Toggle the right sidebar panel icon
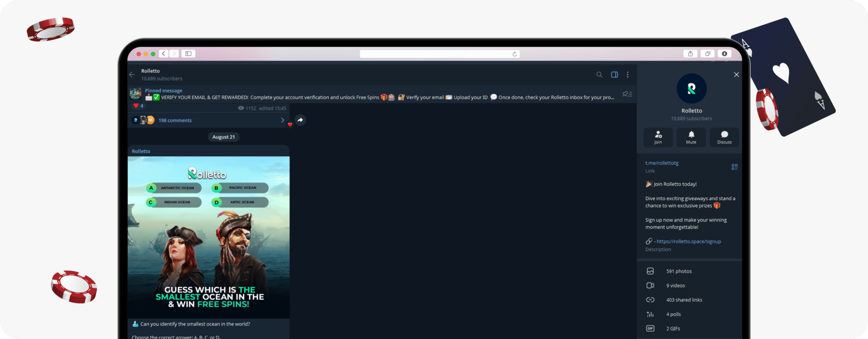The image size is (868, 339). tap(614, 75)
